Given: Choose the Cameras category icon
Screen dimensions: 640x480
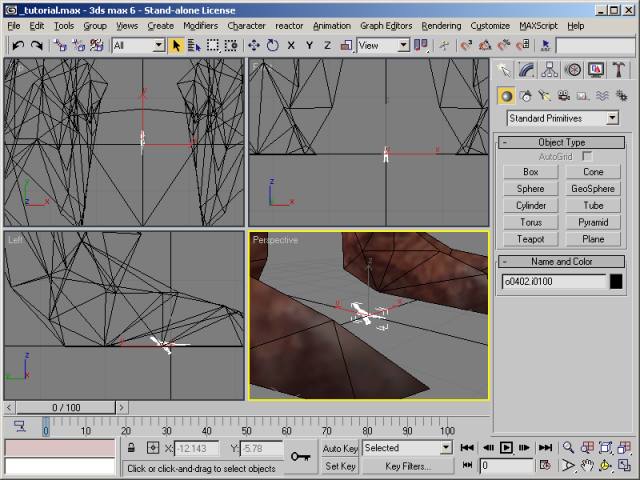Looking at the screenshot, I should (x=564, y=96).
